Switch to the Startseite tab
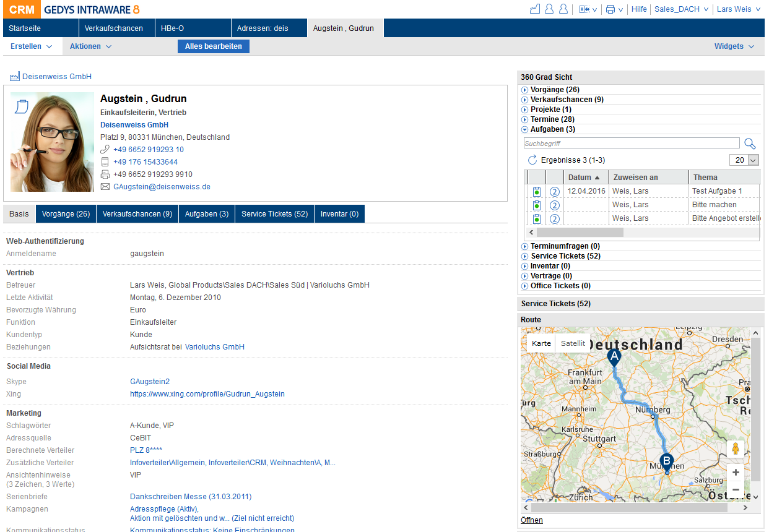 coord(41,28)
